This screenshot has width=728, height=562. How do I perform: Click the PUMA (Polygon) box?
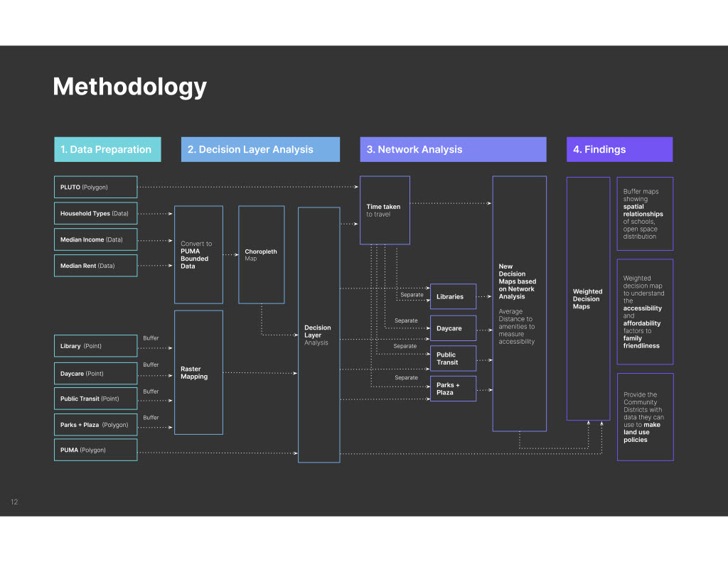point(96,450)
